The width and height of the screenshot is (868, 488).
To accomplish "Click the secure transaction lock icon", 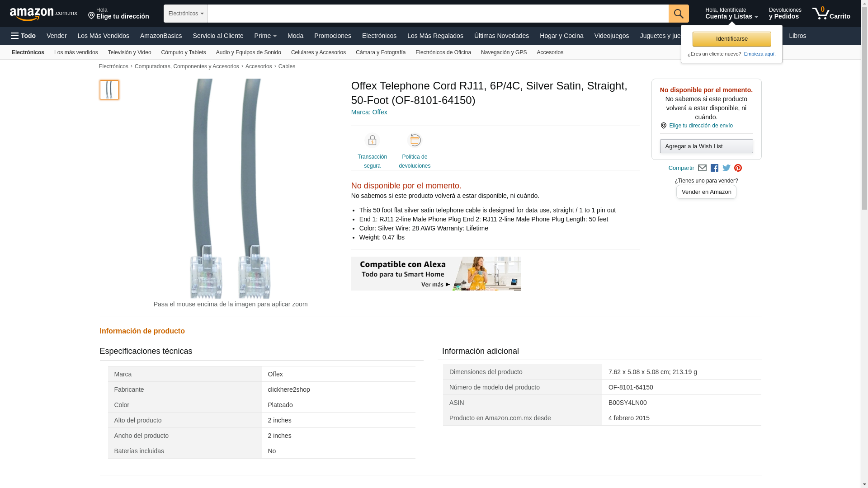I will 372,141.
